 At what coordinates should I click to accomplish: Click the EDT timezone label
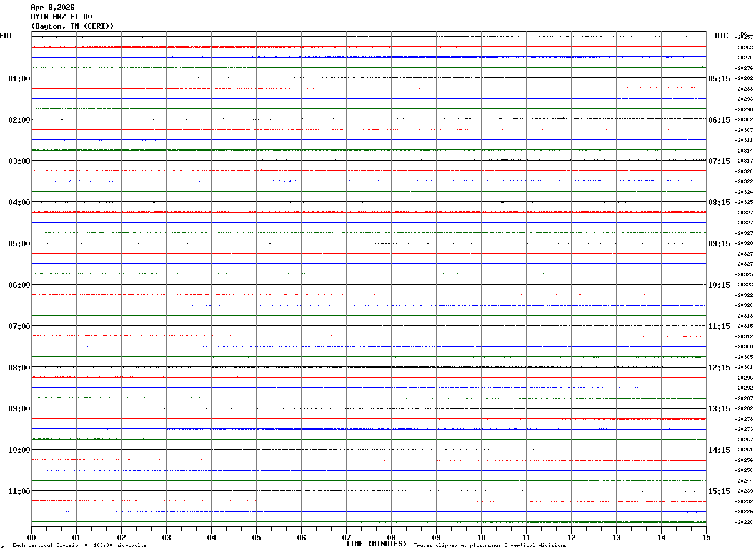(6, 36)
